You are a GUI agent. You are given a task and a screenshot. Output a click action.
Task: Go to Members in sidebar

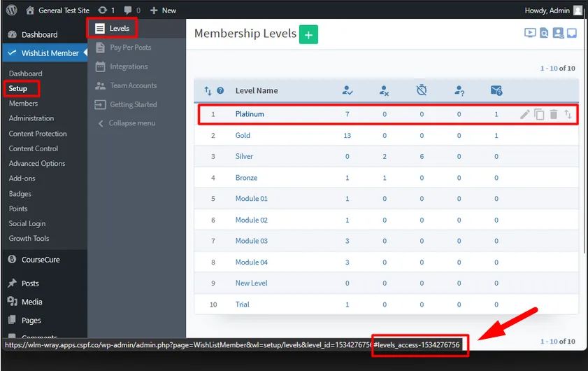point(23,104)
